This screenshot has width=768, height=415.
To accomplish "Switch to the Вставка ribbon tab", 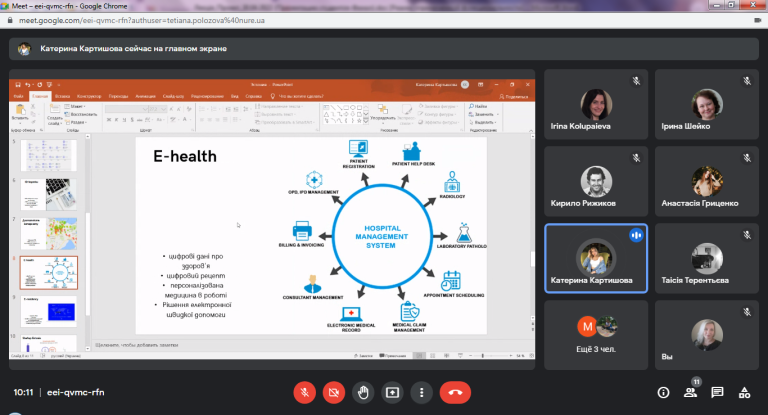I will (x=62, y=97).
